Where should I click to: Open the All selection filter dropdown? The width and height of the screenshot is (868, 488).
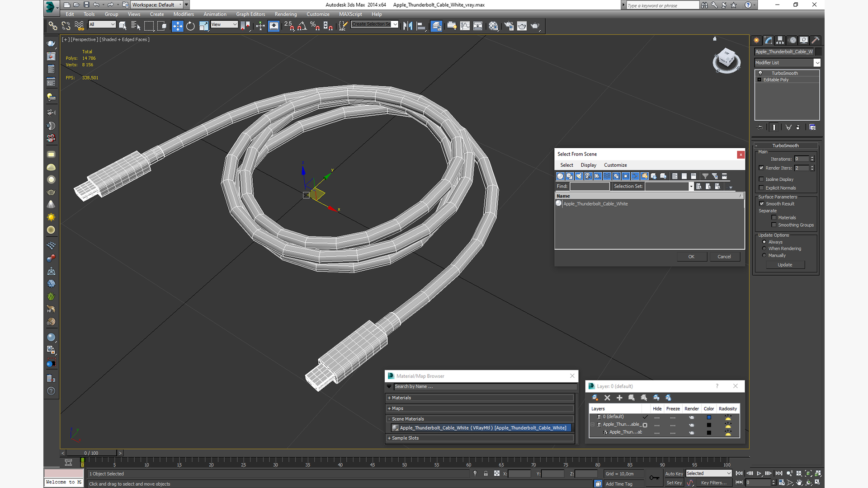[102, 24]
